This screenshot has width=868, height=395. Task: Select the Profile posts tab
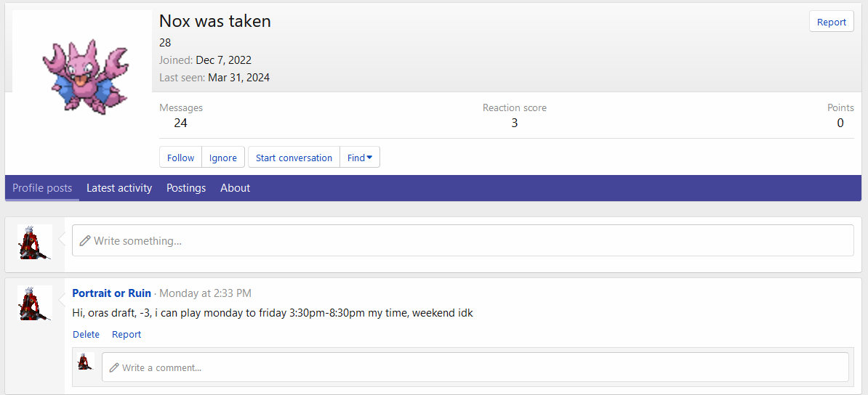[x=42, y=188]
